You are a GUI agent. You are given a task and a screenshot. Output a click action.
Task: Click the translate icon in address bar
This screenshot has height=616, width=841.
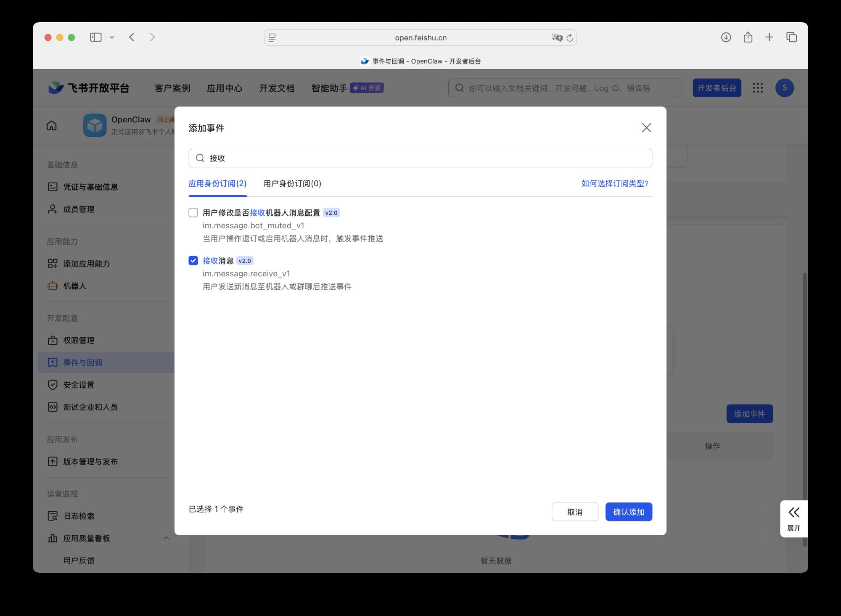pos(557,38)
